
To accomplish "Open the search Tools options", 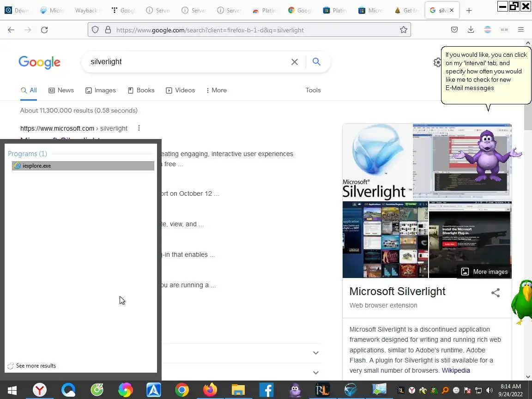I will pos(313,90).
